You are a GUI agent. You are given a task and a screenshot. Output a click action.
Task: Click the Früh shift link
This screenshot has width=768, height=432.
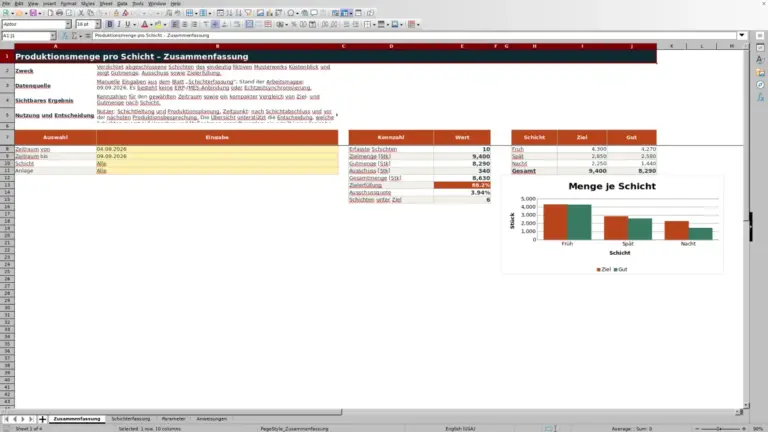tap(518, 149)
